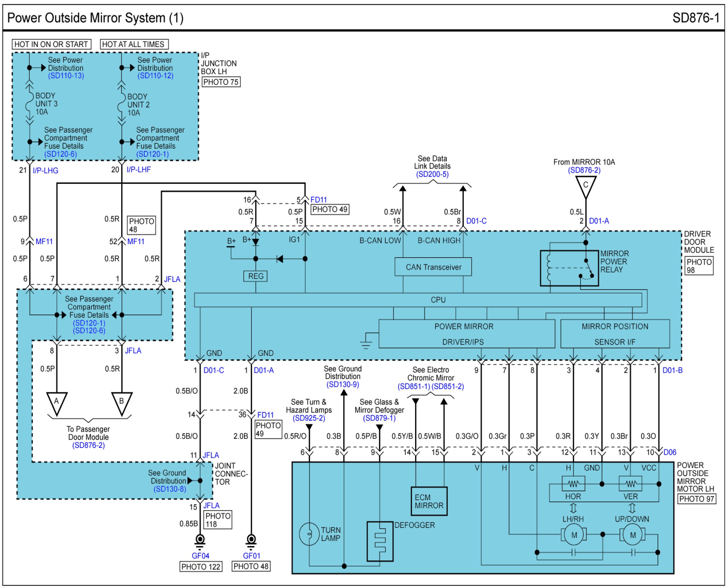This screenshot has height=588, width=727.
Task: Follow the SD876-2 link under From MIRROR 10A
Action: (x=584, y=170)
